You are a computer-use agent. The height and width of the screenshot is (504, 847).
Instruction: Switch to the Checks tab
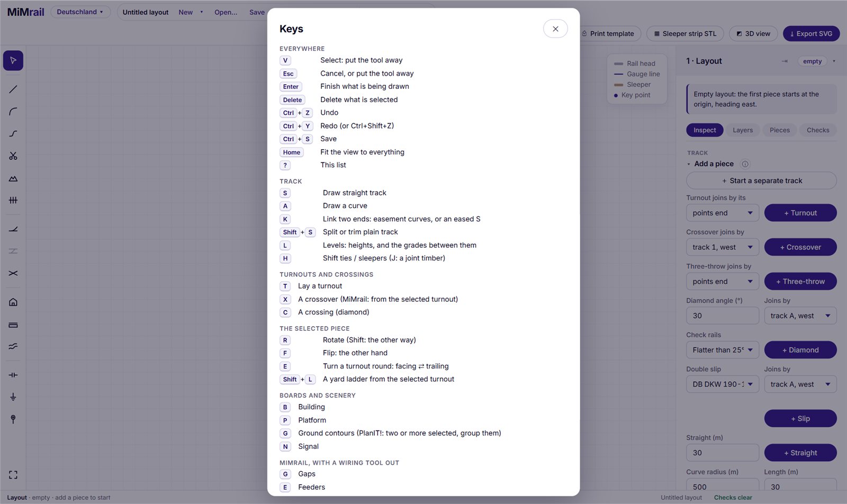tap(818, 130)
